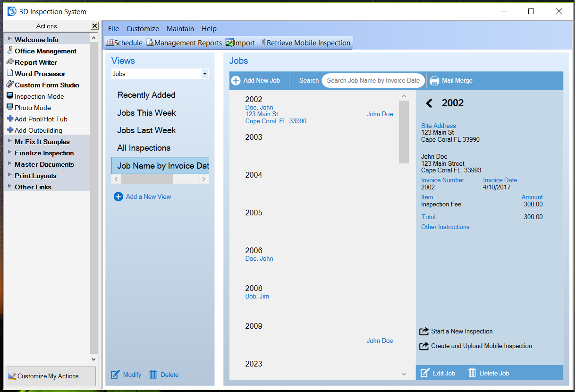Click the Retrieve Mobile Inspection phone icon
576x392 pixels.
[x=263, y=43]
